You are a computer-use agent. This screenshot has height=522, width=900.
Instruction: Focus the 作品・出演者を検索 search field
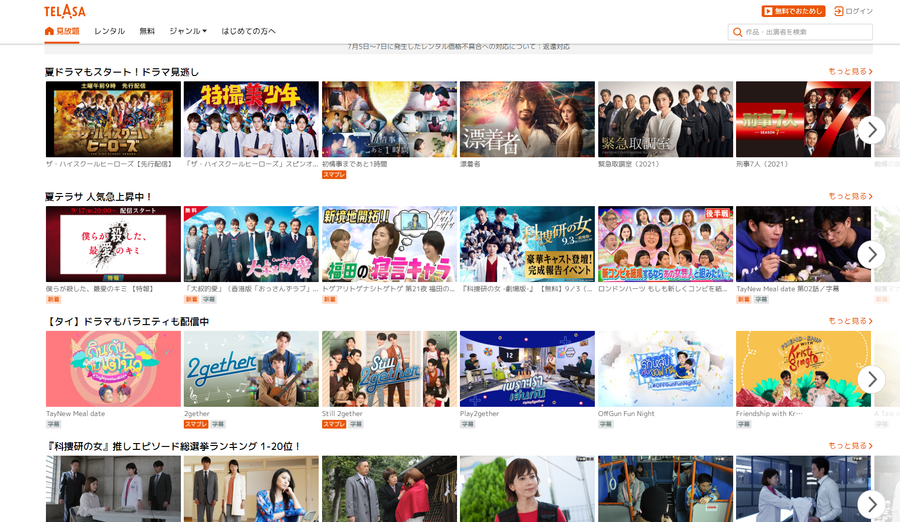pyautogui.click(x=800, y=32)
